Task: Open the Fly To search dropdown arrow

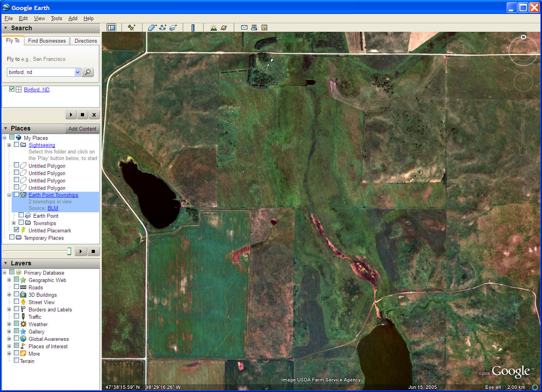Action: coord(77,72)
